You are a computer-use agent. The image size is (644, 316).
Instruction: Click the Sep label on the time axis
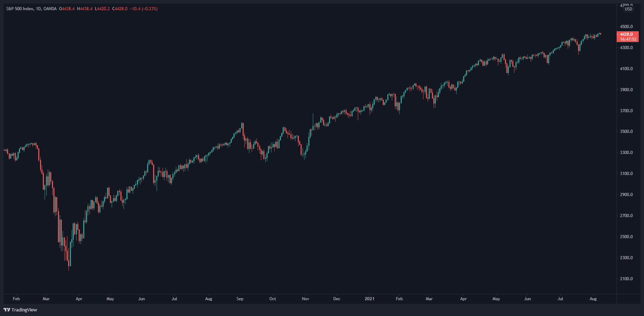240,299
